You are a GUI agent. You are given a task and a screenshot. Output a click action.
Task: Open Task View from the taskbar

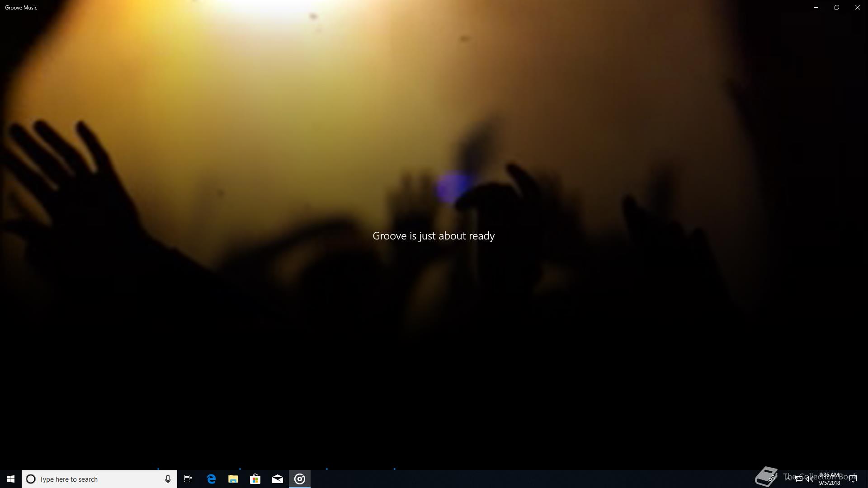[188, 479]
